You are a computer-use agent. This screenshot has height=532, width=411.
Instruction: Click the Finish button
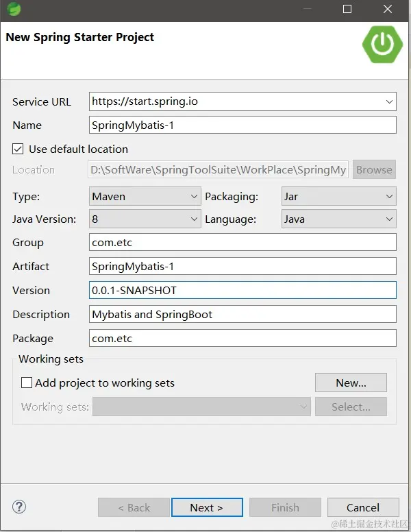coord(285,507)
